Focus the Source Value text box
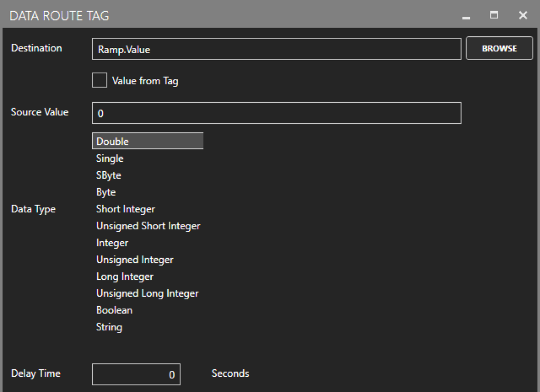Image resolution: width=540 pixels, height=392 pixels. click(x=276, y=113)
